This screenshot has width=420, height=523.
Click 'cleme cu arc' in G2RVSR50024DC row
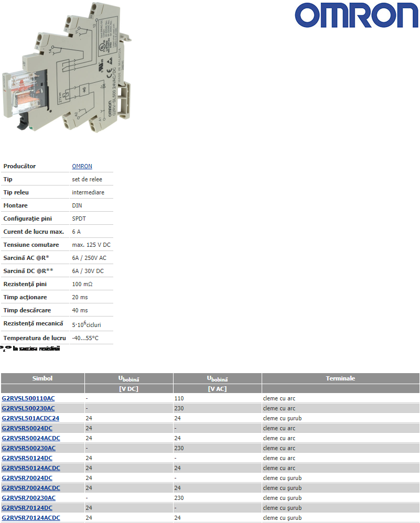click(279, 428)
